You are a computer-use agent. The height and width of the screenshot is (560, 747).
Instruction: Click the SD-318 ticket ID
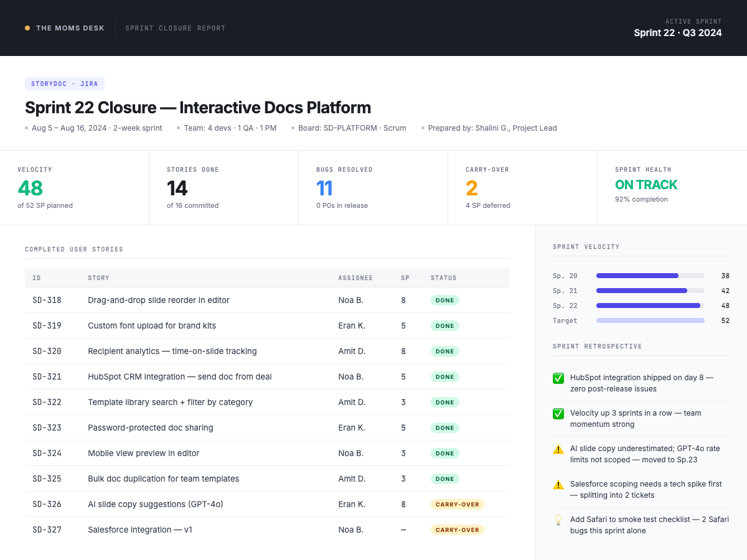point(47,300)
